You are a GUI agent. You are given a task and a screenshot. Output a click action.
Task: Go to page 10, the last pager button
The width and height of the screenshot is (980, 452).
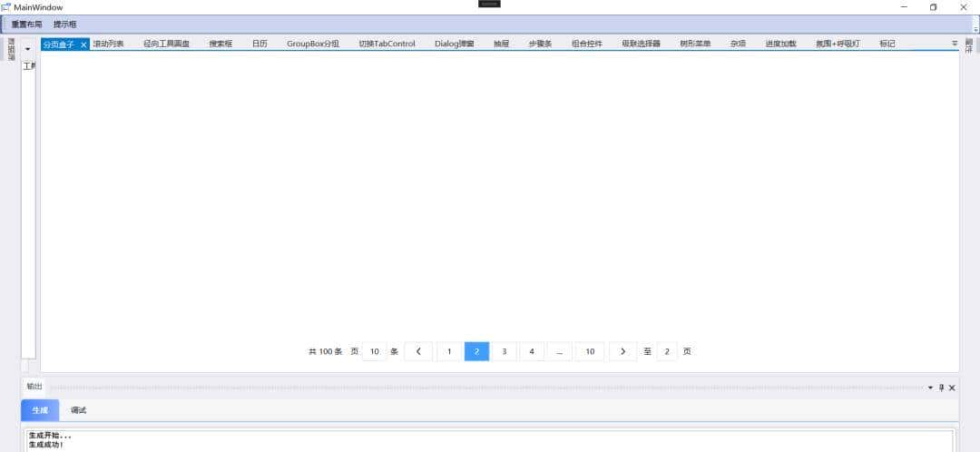click(590, 351)
